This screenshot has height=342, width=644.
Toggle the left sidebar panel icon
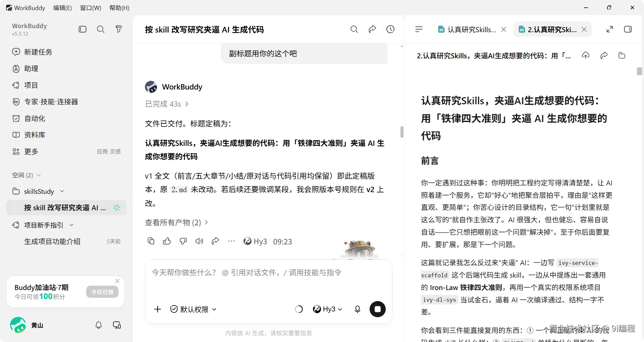pyautogui.click(x=83, y=30)
